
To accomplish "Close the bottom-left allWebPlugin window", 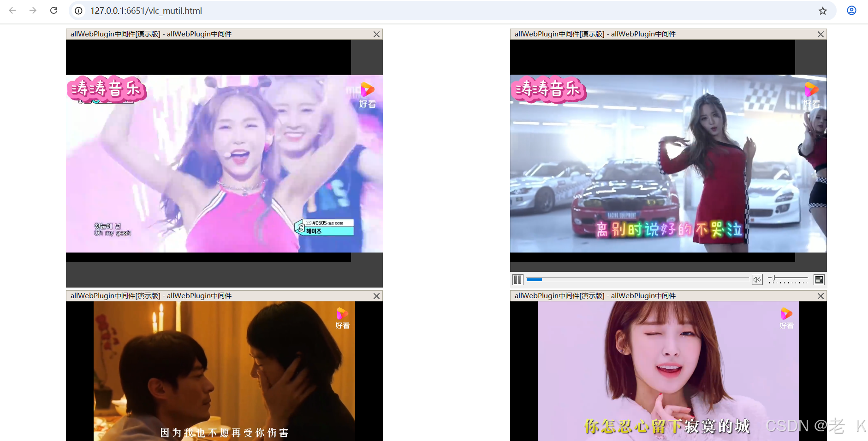I will pos(376,296).
